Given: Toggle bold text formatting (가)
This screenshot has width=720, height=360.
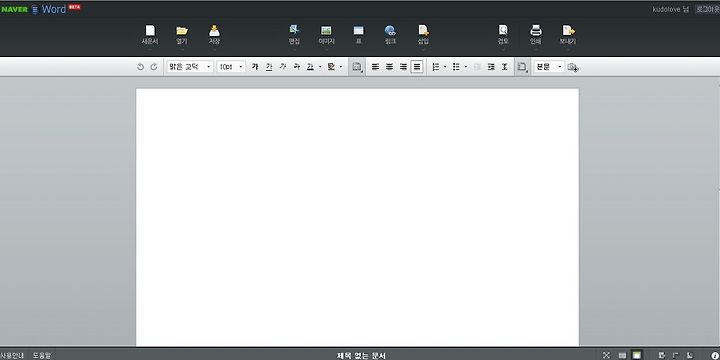Looking at the screenshot, I should click(x=255, y=67).
